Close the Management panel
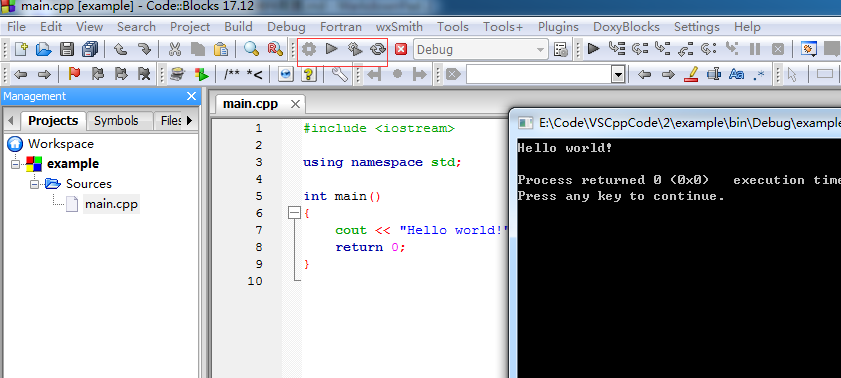841x378 pixels. tap(191, 97)
